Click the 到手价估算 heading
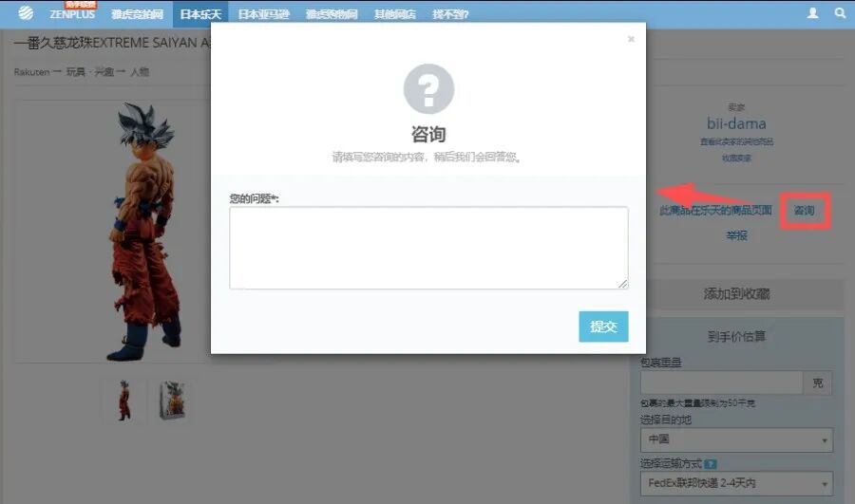 point(736,336)
